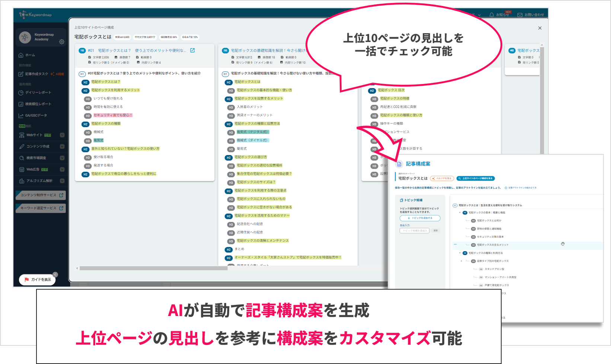
Task: Select H3 heading 集合住宅の宅配ボックスは個別必要?
Action: pyautogui.click(x=264, y=174)
